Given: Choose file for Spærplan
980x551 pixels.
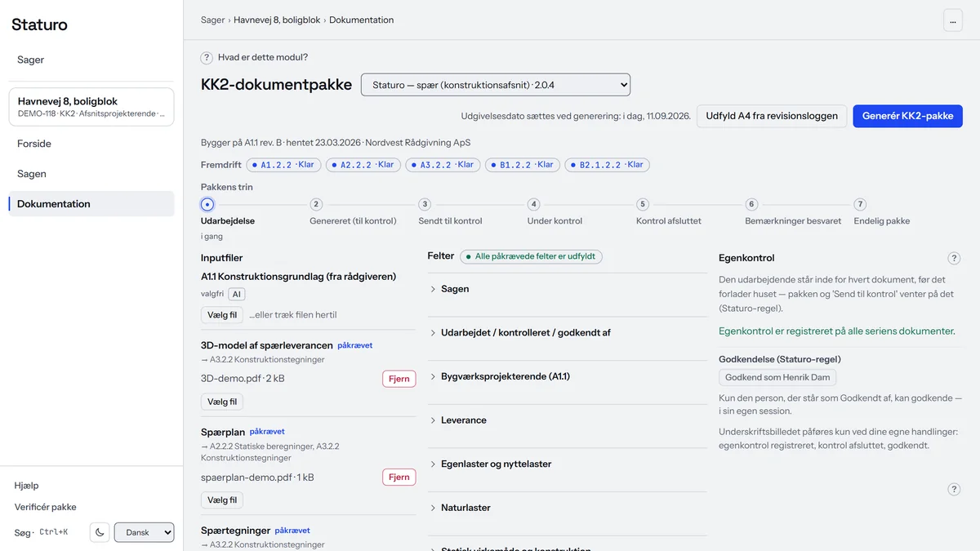Looking at the screenshot, I should (222, 500).
